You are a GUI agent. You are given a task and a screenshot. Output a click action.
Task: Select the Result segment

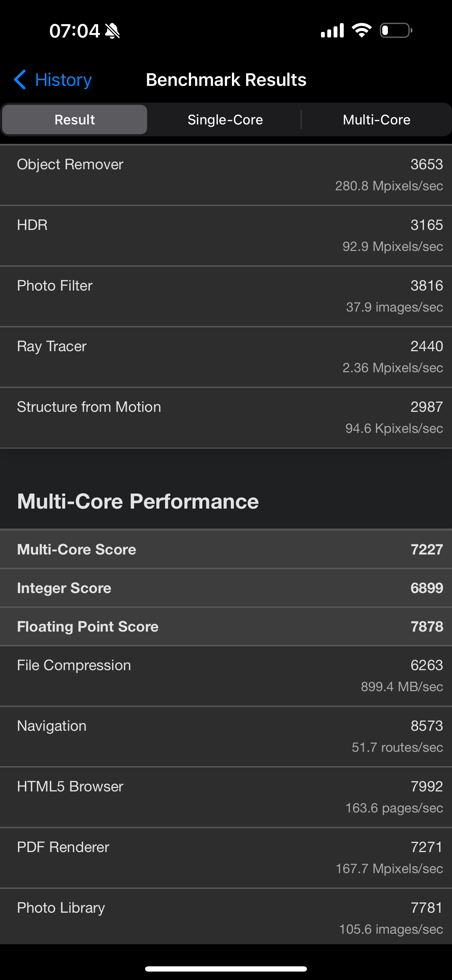[75, 120]
